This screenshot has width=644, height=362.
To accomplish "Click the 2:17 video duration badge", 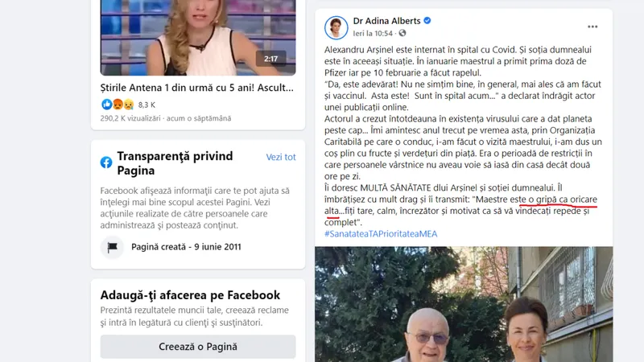I will click(x=270, y=59).
